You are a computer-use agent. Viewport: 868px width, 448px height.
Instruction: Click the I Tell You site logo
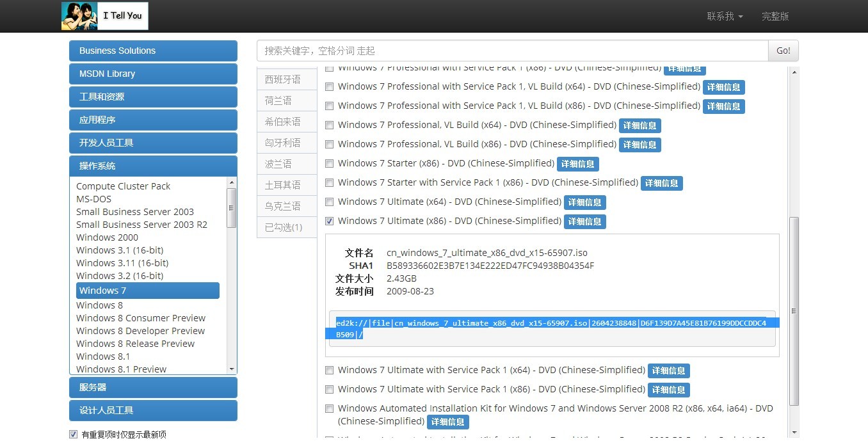[105, 16]
